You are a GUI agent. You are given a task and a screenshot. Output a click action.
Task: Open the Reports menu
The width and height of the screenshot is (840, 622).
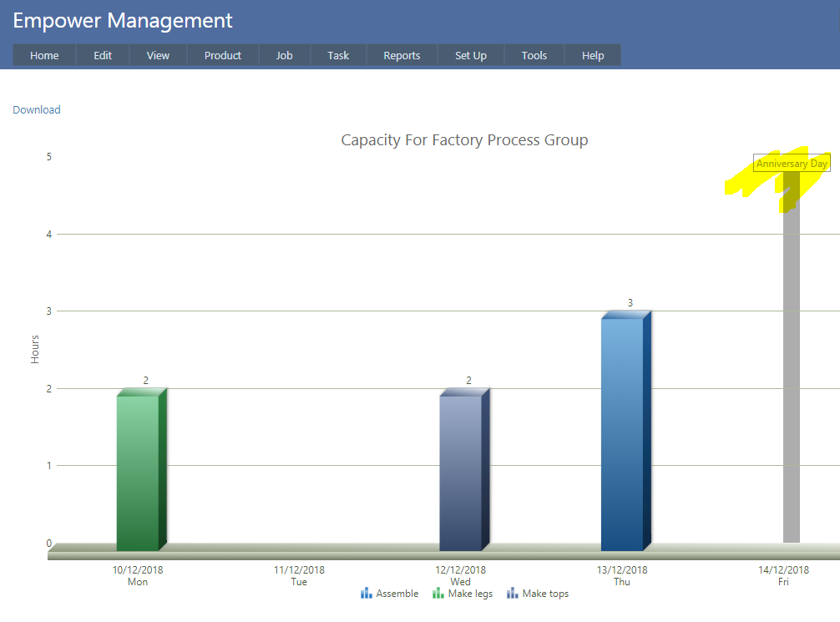[402, 55]
